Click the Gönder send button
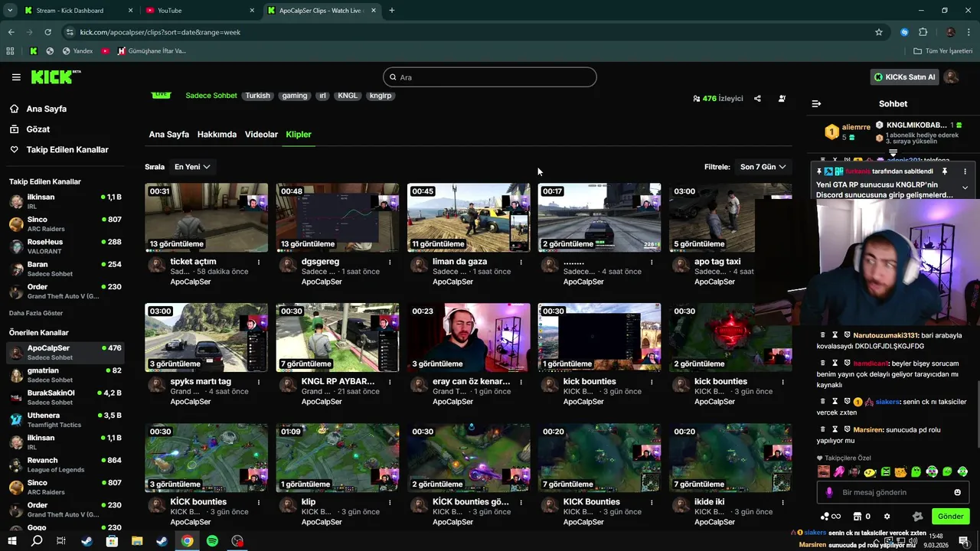980x551 pixels. 950,517
